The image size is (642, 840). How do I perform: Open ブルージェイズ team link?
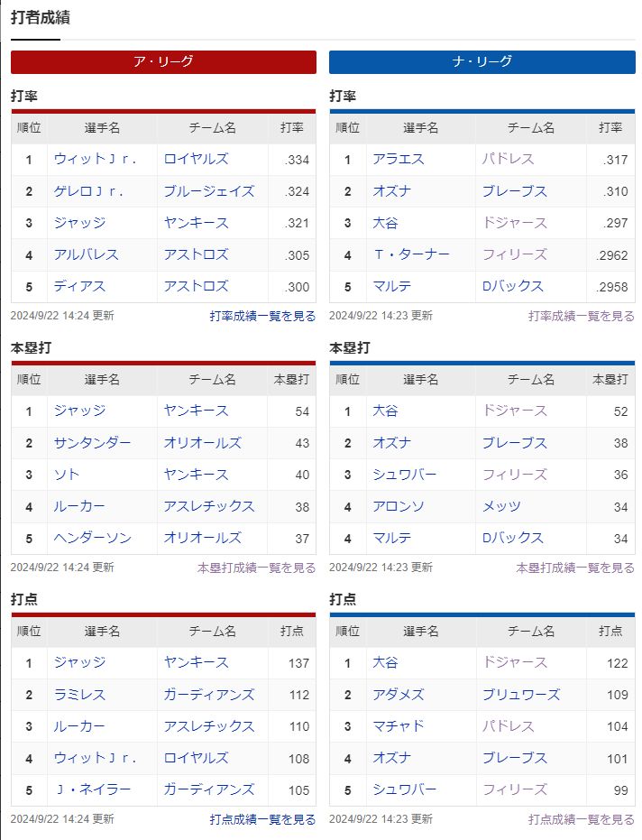209,191
